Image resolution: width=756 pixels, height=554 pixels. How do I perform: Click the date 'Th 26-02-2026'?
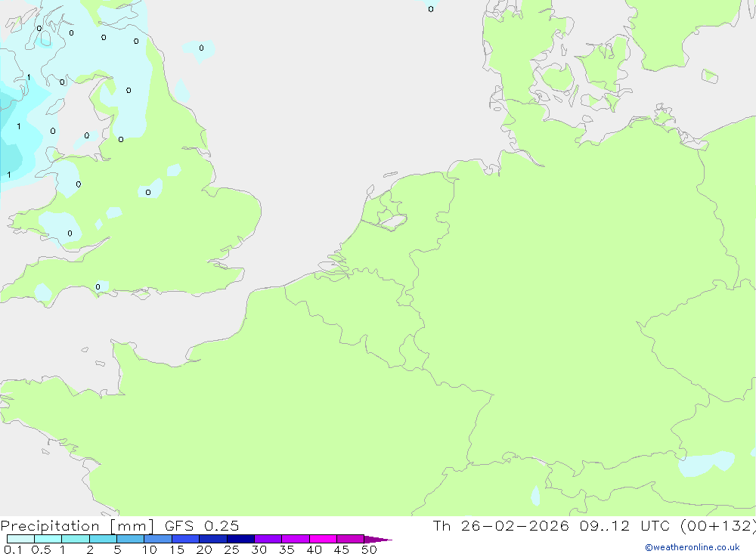(x=501, y=525)
